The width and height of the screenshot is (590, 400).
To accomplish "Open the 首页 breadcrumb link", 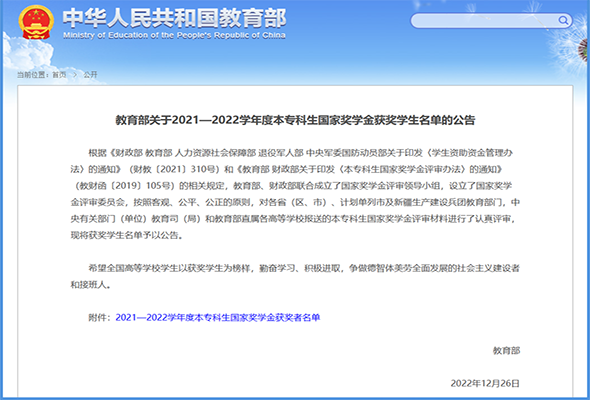I will click(59, 75).
